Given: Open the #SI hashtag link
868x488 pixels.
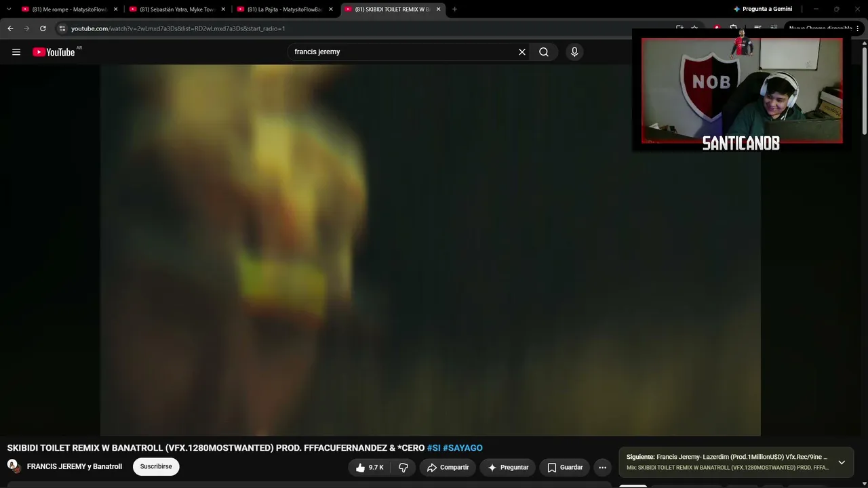Looking at the screenshot, I should (x=433, y=448).
